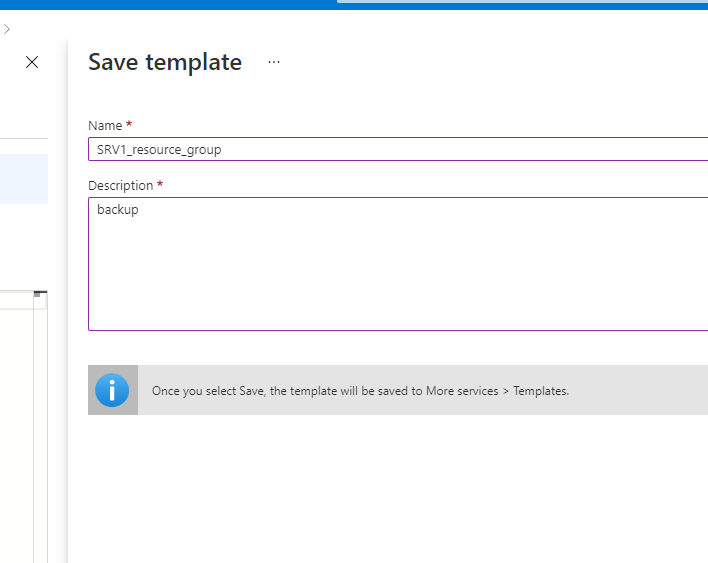Click the Description field label

coord(120,186)
